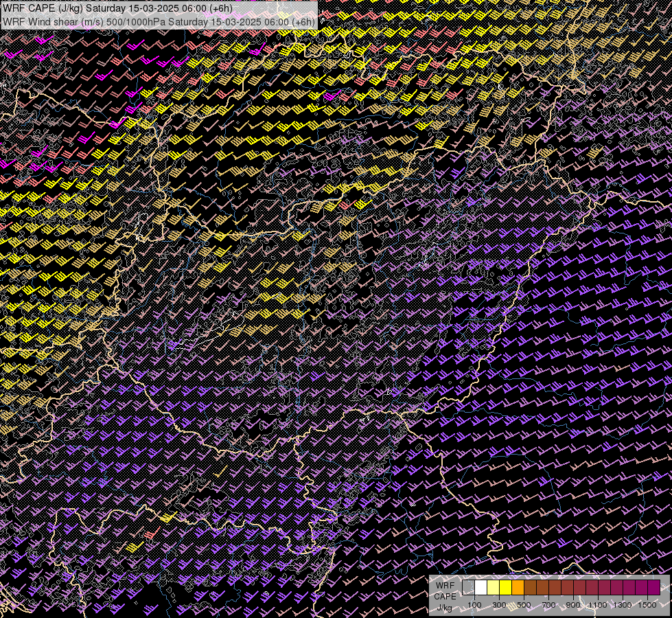Select the orange legend swatch
Viewport: 672px width, 618px height.
[518, 587]
